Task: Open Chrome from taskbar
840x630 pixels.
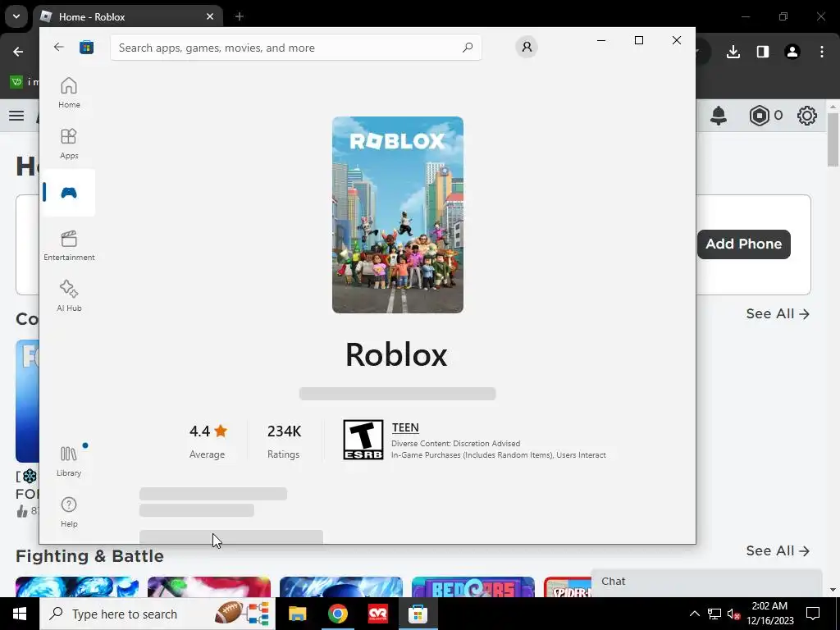Action: [x=337, y=614]
